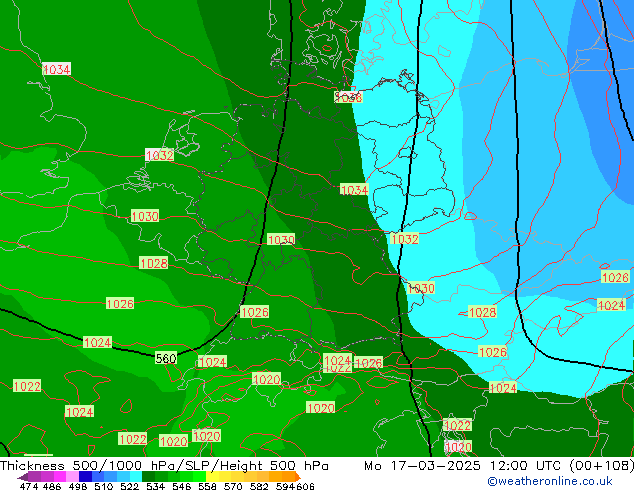634x490 pixels.
Task: Click the 1028 label on the left side
Action: tap(154, 263)
